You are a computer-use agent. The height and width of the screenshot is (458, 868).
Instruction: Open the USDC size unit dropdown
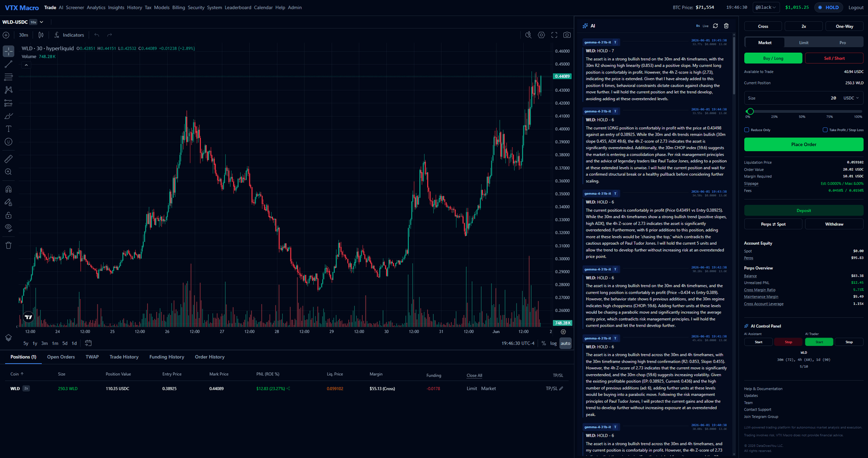point(851,98)
